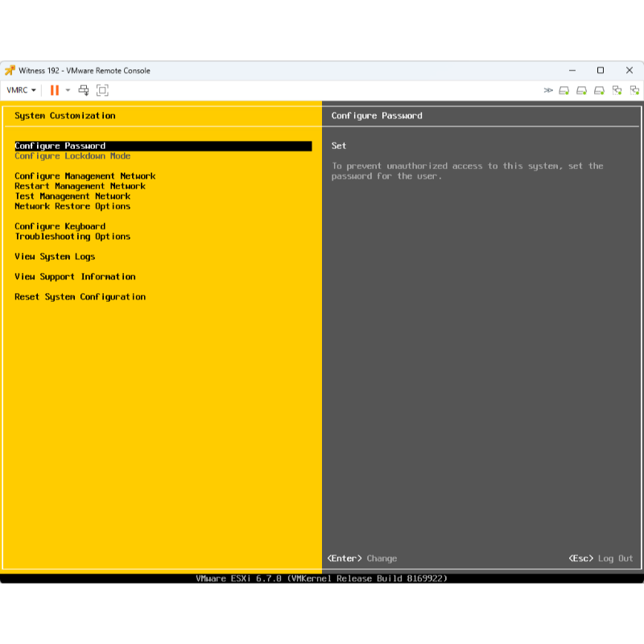This screenshot has width=644, height=644.
Task: Click the Send Ctrl+Alt+Del toolbar icon
Action: click(x=84, y=90)
